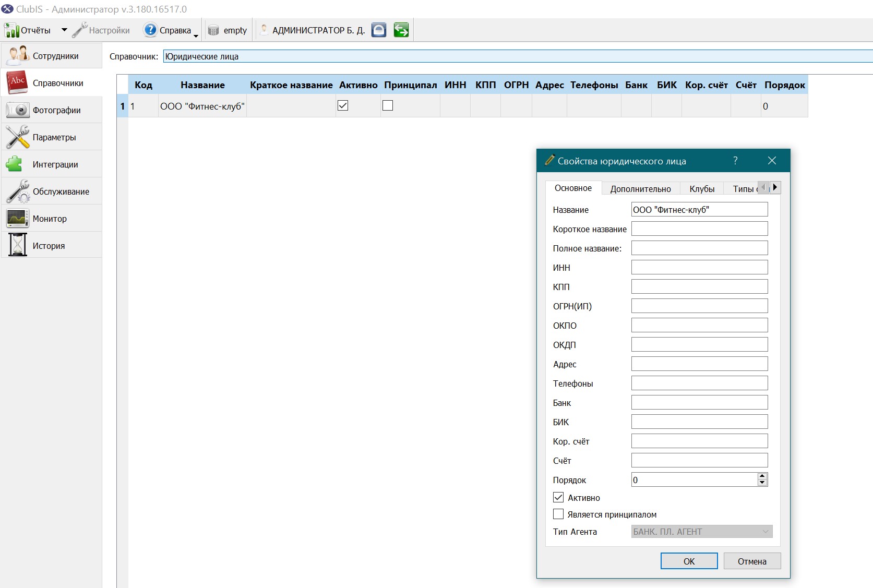The width and height of the screenshot is (873, 588).
Task: Close the Свойства юридического лица dialog
Action: pos(772,161)
